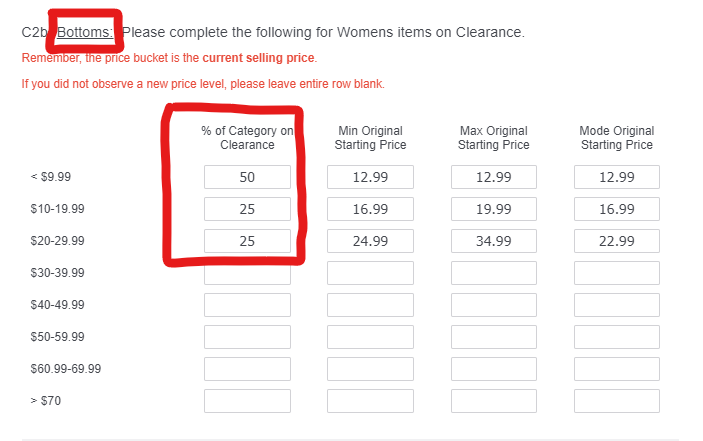Click Min Original Price field showing 16.99

370,209
